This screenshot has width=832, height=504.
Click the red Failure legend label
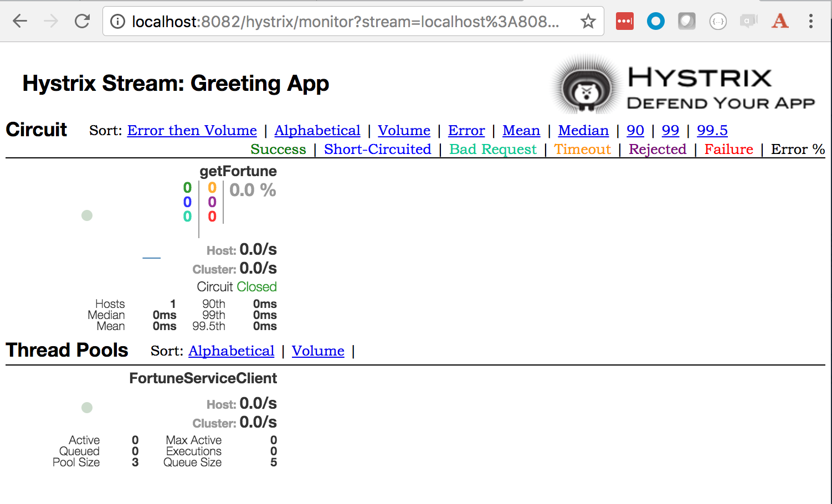[728, 149]
